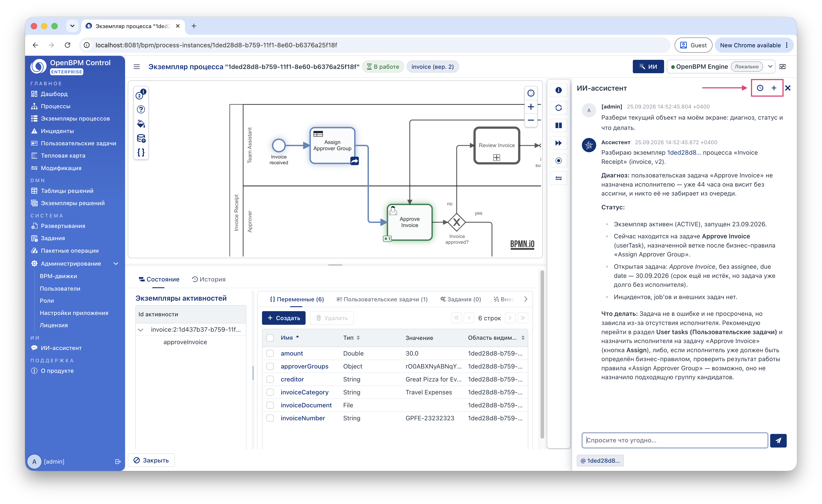Click the circle target icon in side toolbar
The width and height of the screenshot is (822, 504).
pyautogui.click(x=558, y=161)
